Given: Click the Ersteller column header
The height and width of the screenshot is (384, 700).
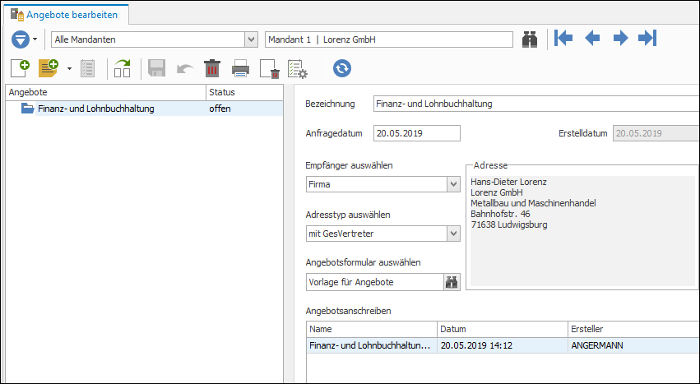Looking at the screenshot, I should (x=634, y=329).
